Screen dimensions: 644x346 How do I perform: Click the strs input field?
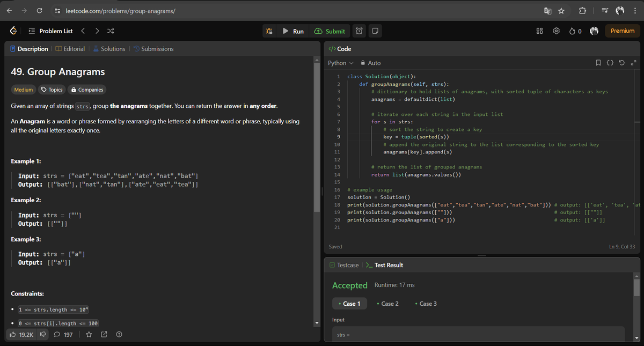478,334
